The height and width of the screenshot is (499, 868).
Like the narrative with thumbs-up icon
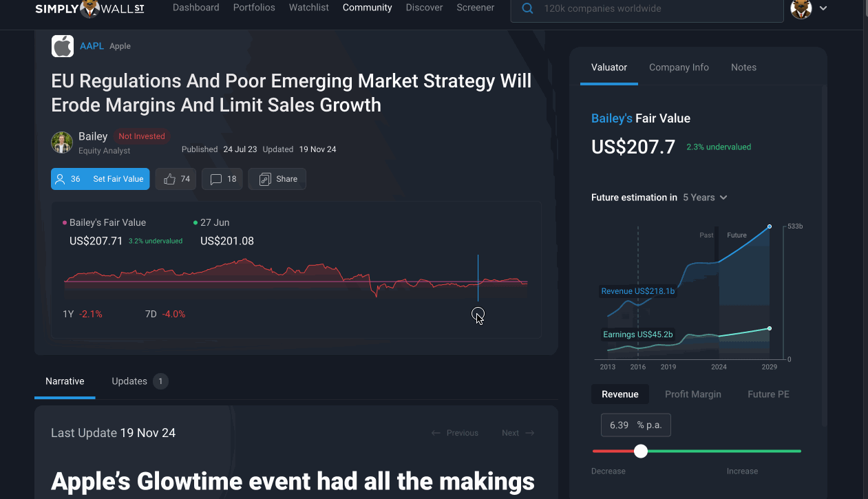[170, 179]
